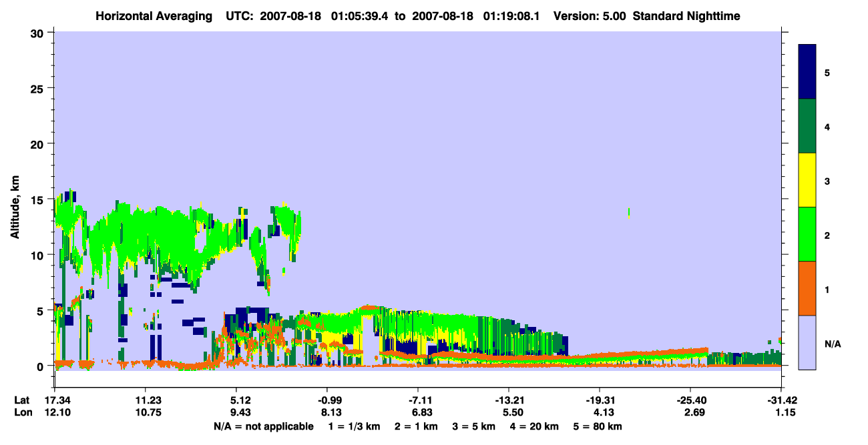Screen dimensions: 868x445
Task: Click the altitude tick label '20'
Action: click(x=39, y=144)
